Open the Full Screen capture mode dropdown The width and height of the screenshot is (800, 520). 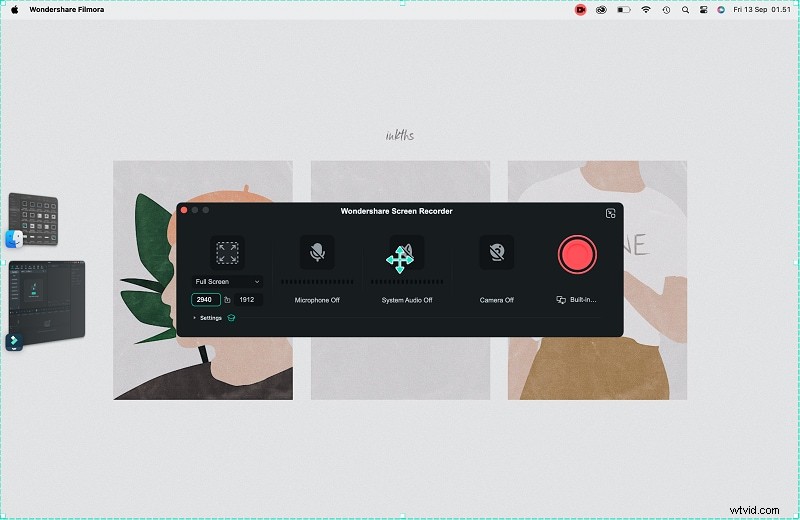coord(228,282)
